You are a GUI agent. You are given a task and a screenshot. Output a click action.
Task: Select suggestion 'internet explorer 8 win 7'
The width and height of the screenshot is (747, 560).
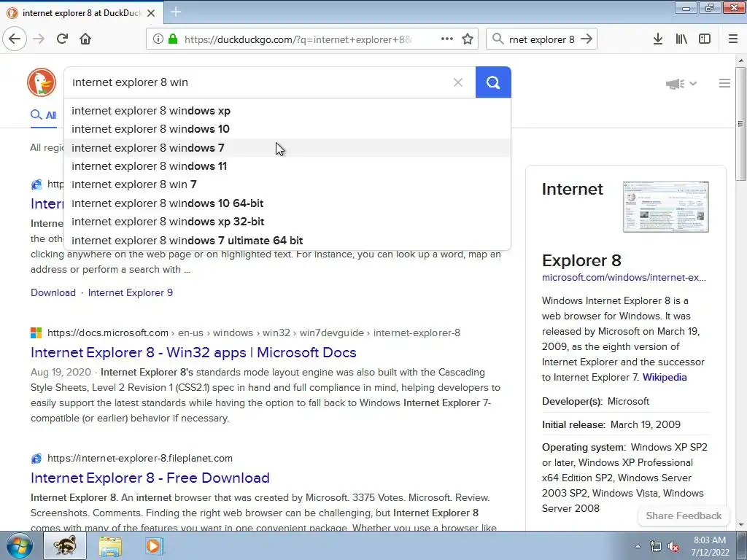click(287, 184)
